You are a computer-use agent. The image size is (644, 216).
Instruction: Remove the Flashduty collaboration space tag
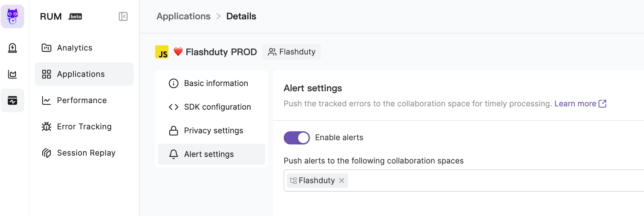coord(342,181)
